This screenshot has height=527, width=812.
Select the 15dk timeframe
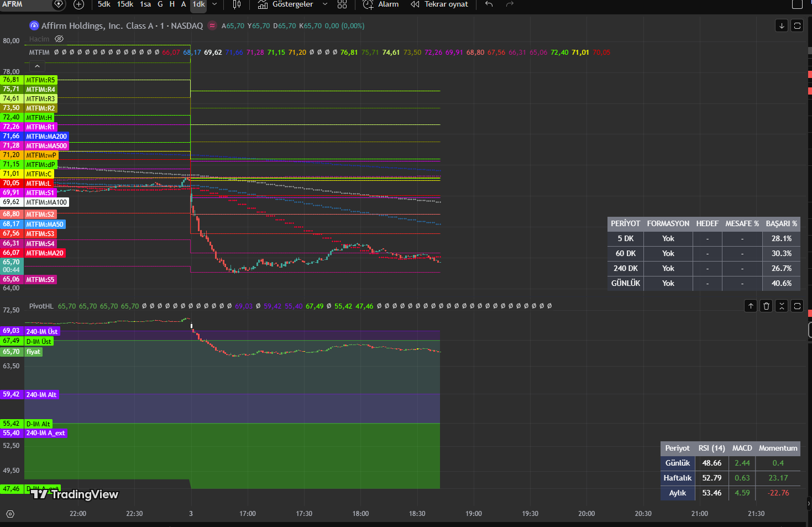click(125, 4)
